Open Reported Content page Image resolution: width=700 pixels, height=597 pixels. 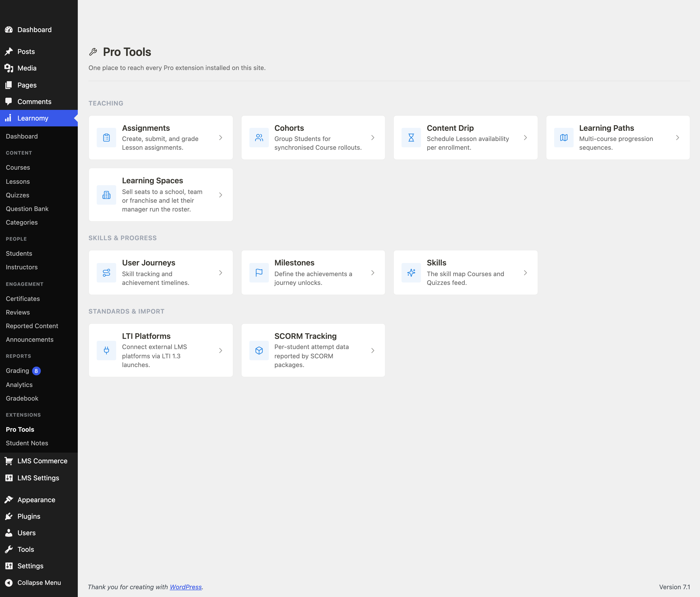click(32, 326)
